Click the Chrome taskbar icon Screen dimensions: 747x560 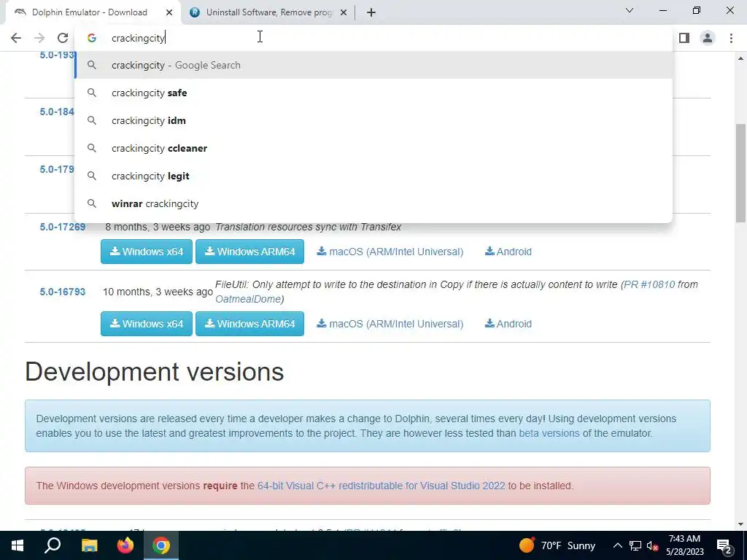[161, 545]
